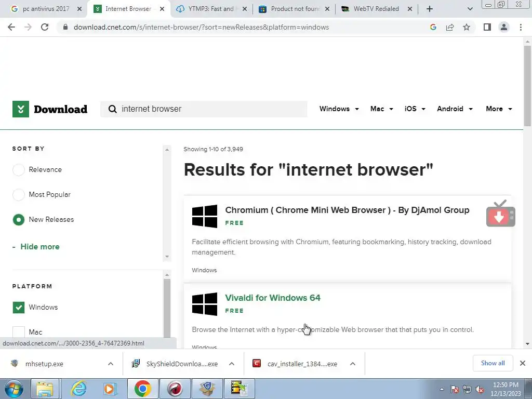Click page vertical scrollbar thumb

[527, 86]
